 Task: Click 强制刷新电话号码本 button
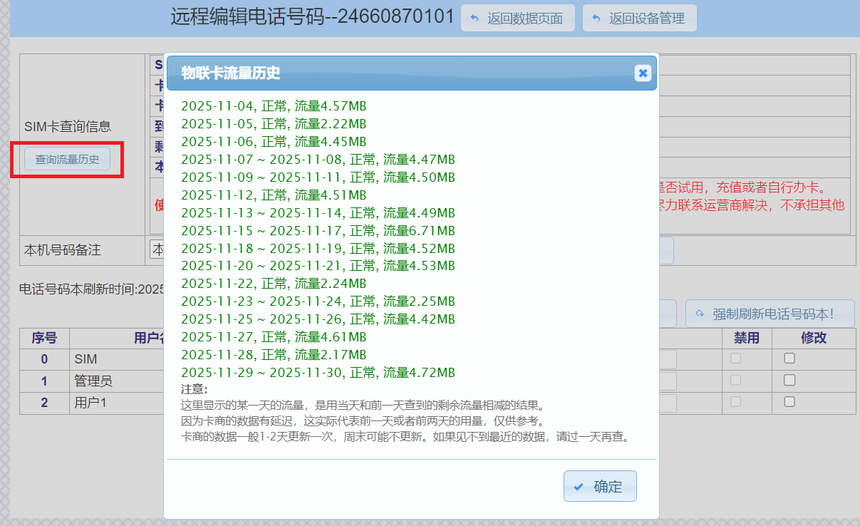770,314
